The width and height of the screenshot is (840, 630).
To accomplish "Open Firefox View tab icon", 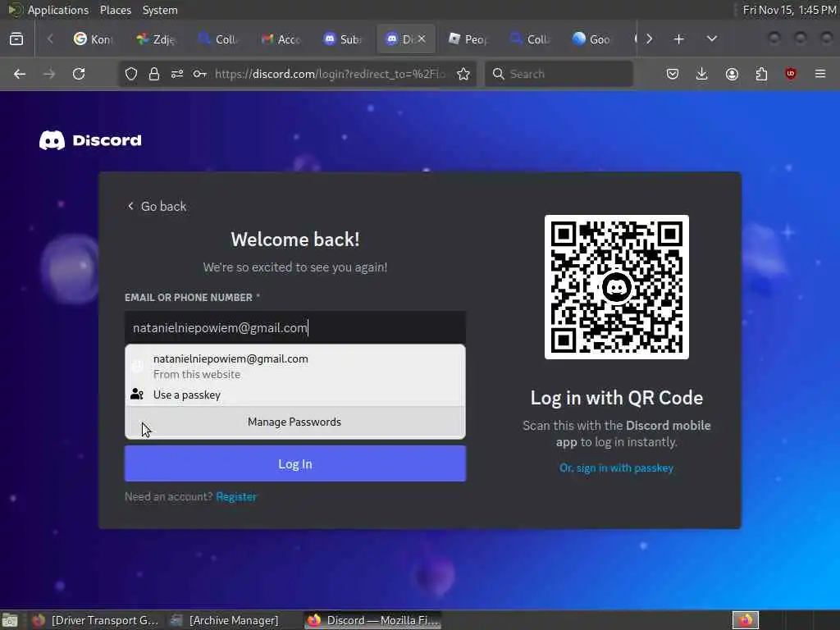I will [x=16, y=39].
